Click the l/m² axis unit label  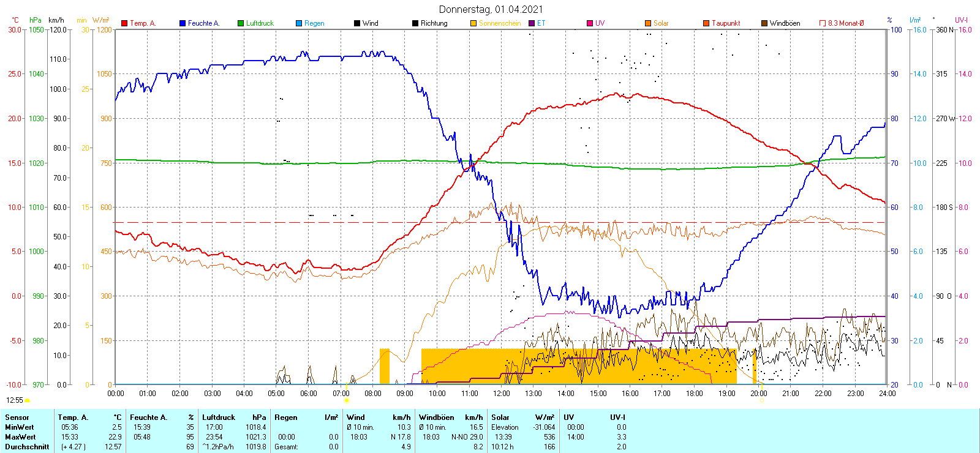point(915,20)
